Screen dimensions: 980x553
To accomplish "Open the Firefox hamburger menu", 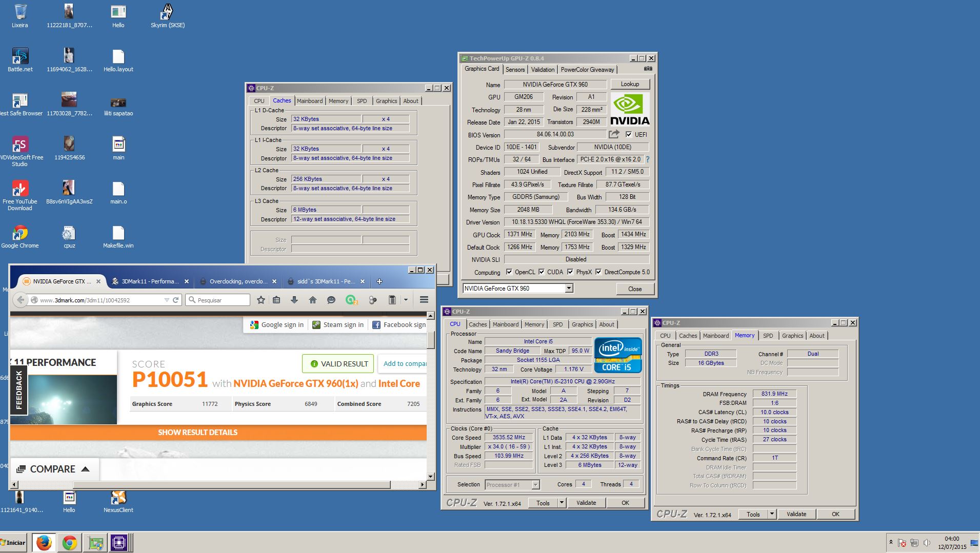I will coord(424,300).
